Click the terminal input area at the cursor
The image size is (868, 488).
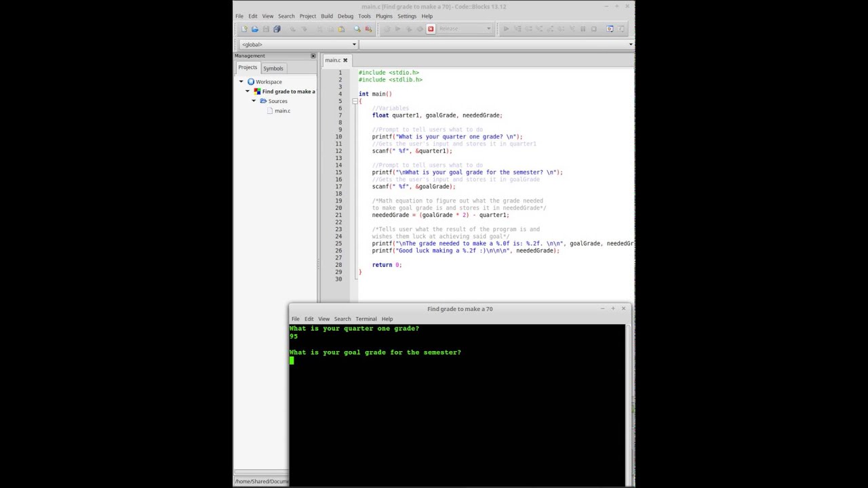point(292,361)
